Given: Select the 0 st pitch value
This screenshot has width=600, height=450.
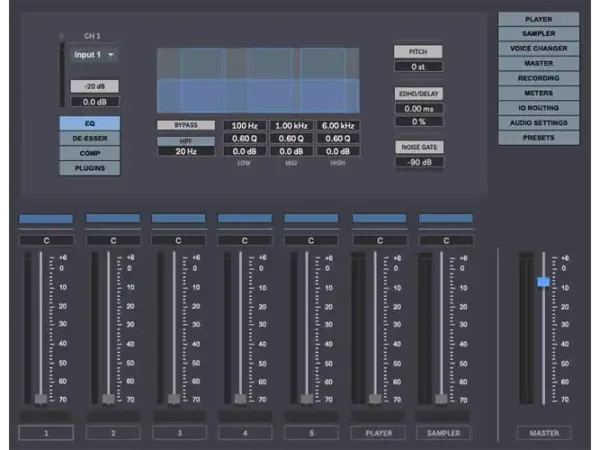Looking at the screenshot, I should (x=418, y=67).
